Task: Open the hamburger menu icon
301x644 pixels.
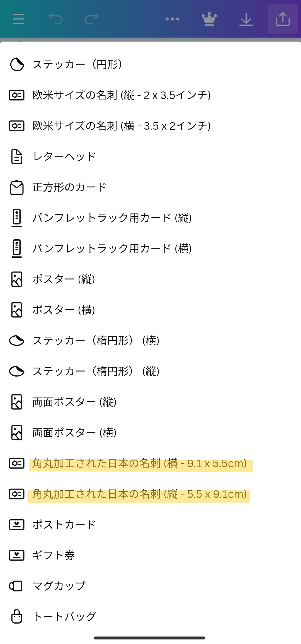Action: (x=18, y=19)
